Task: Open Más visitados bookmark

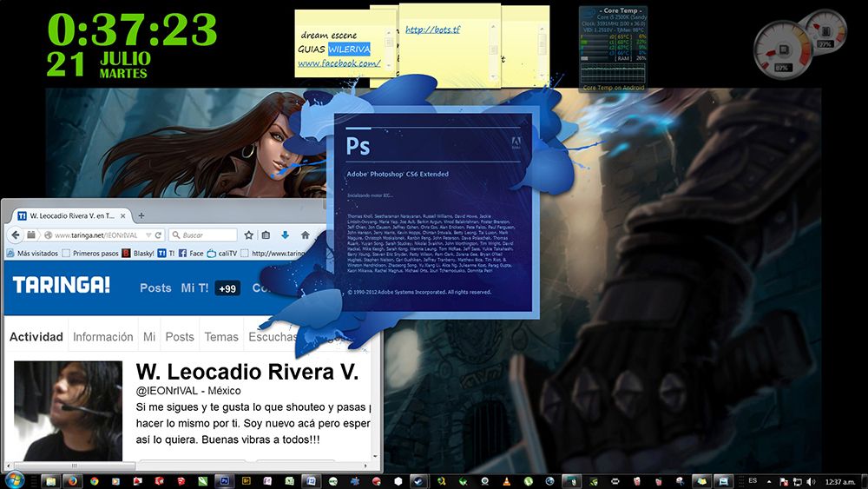Action: tap(32, 253)
